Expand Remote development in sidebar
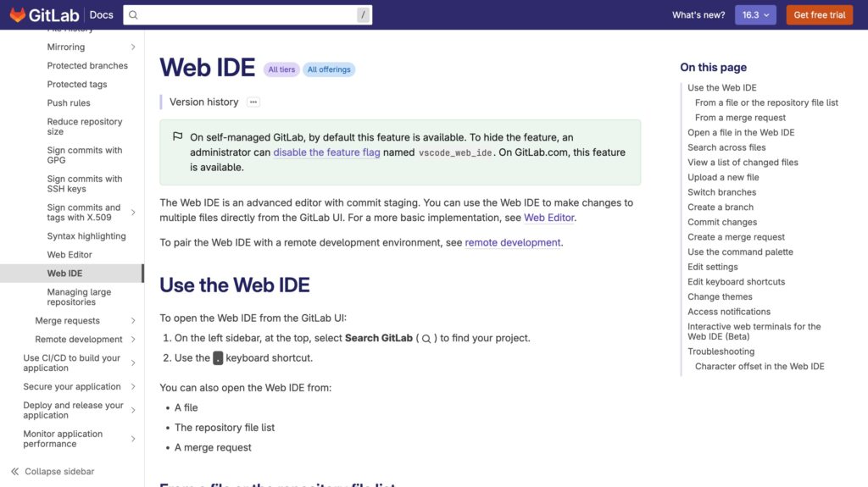The image size is (868, 487). click(133, 340)
